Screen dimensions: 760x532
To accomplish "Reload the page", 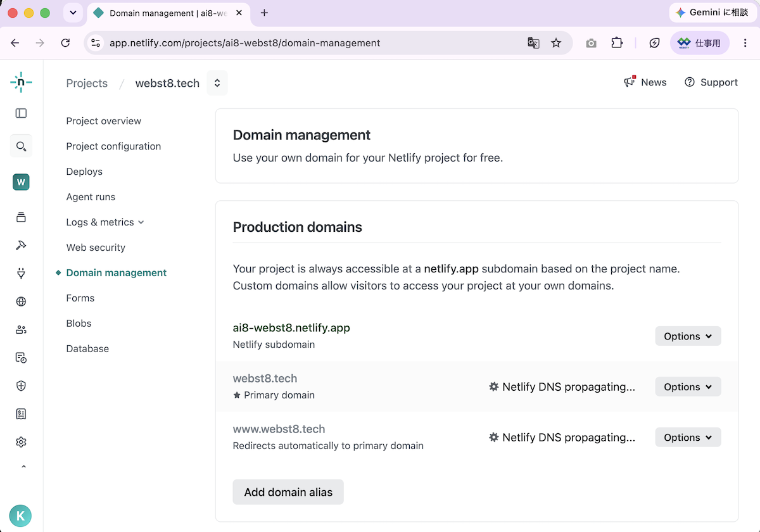I will pos(65,43).
